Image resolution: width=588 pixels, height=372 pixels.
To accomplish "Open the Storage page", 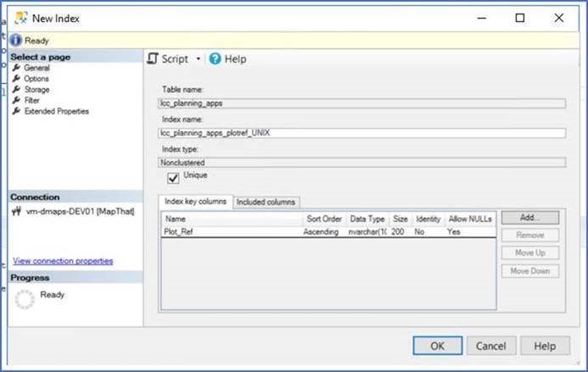I will [36, 90].
